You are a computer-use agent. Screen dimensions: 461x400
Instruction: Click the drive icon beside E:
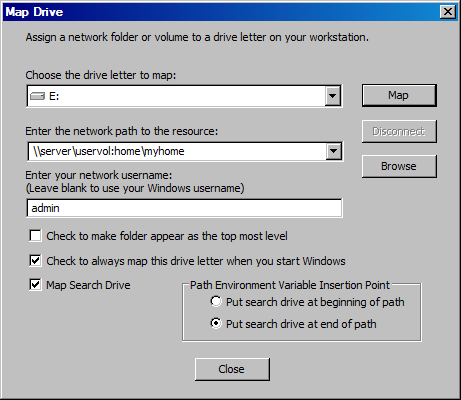click(37, 96)
